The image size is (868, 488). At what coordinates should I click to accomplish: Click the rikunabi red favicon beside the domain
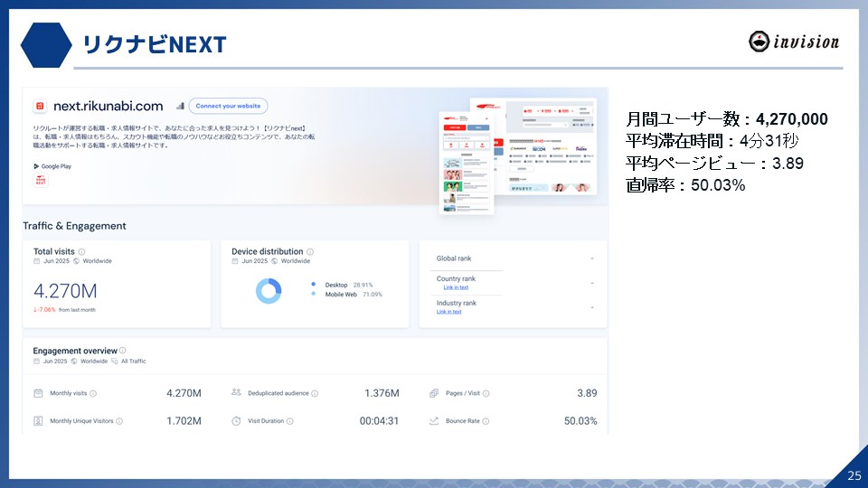[x=39, y=106]
